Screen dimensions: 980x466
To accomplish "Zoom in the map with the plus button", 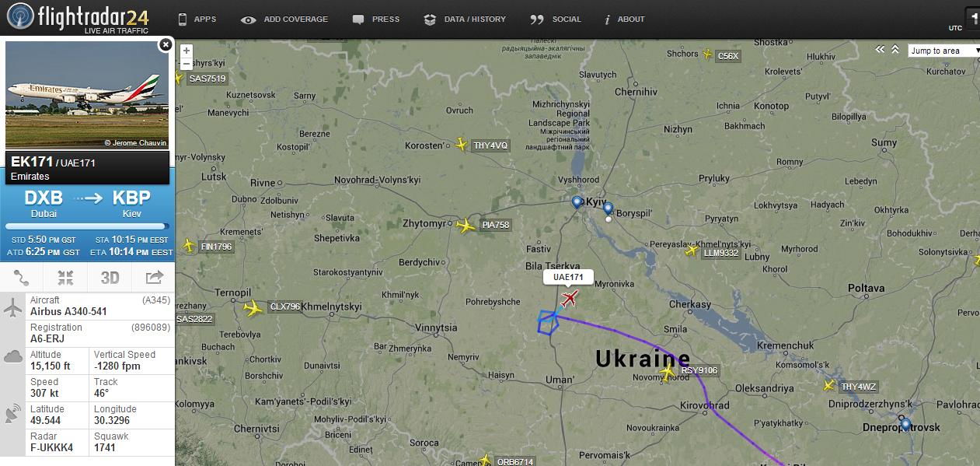I will click(x=186, y=51).
